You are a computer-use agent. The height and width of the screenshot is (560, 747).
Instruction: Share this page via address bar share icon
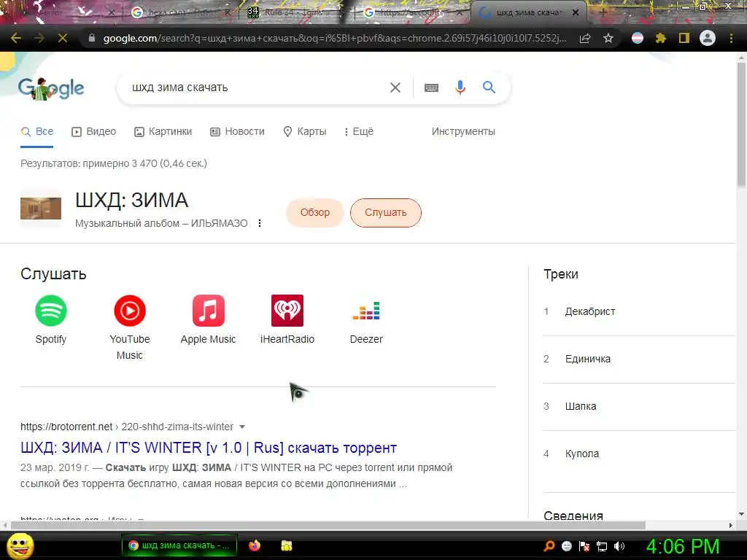[x=585, y=39]
